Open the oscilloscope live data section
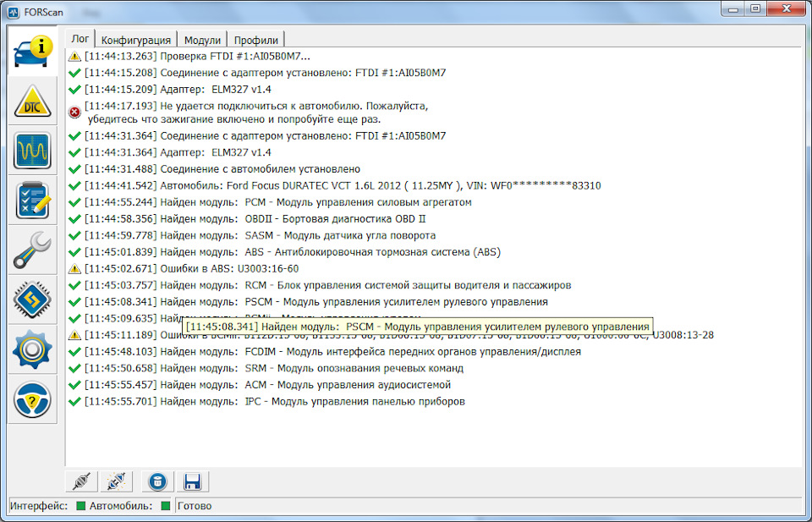The width and height of the screenshot is (812, 522). (x=32, y=151)
